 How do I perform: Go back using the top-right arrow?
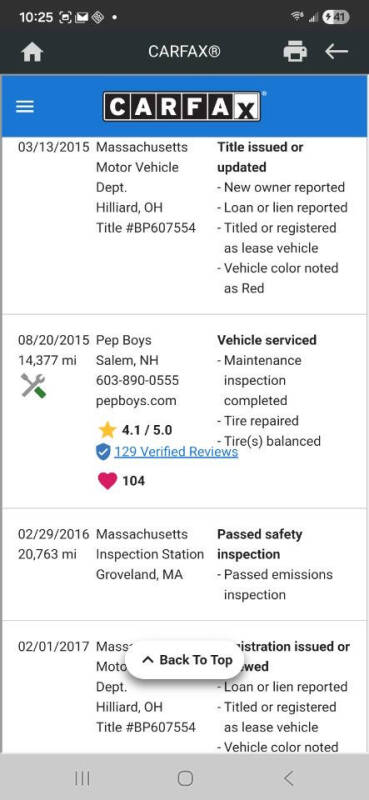tap(336, 51)
